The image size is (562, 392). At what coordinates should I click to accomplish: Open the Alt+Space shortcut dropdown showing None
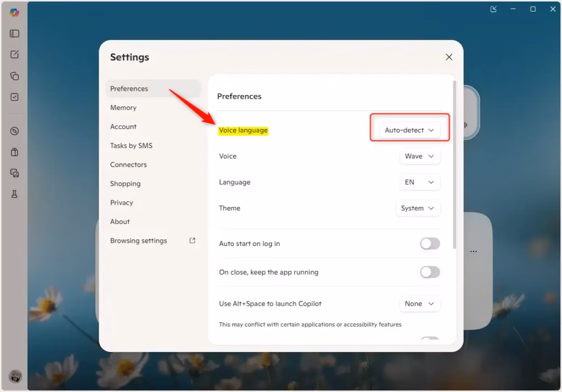click(x=419, y=304)
